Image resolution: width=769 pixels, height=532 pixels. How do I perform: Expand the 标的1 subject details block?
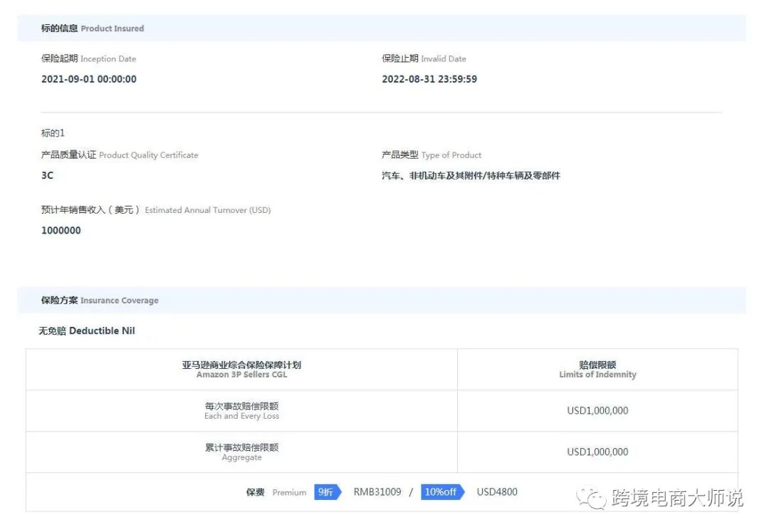coord(52,132)
